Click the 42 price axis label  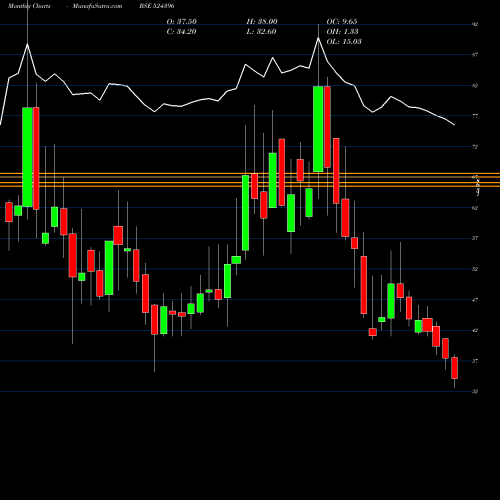(475, 330)
